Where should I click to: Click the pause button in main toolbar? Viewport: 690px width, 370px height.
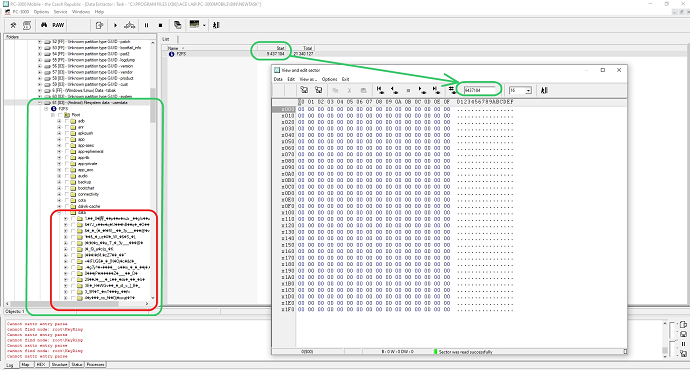point(147,25)
